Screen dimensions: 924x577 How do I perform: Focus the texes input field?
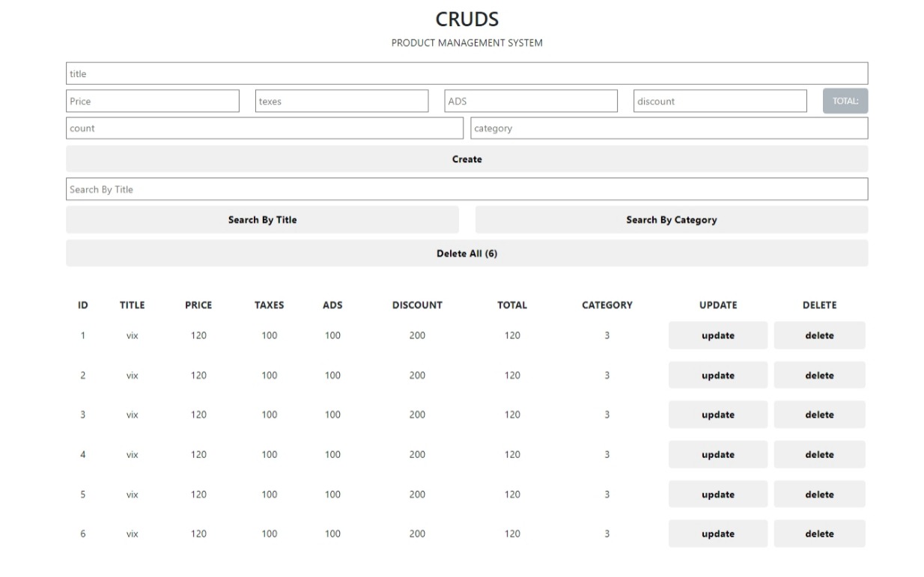(x=341, y=100)
